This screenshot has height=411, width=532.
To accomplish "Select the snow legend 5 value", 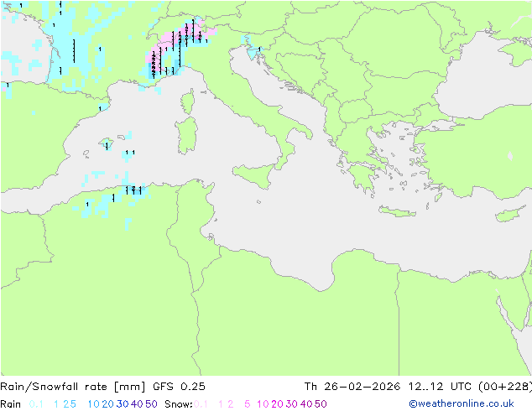I will pos(248,404).
